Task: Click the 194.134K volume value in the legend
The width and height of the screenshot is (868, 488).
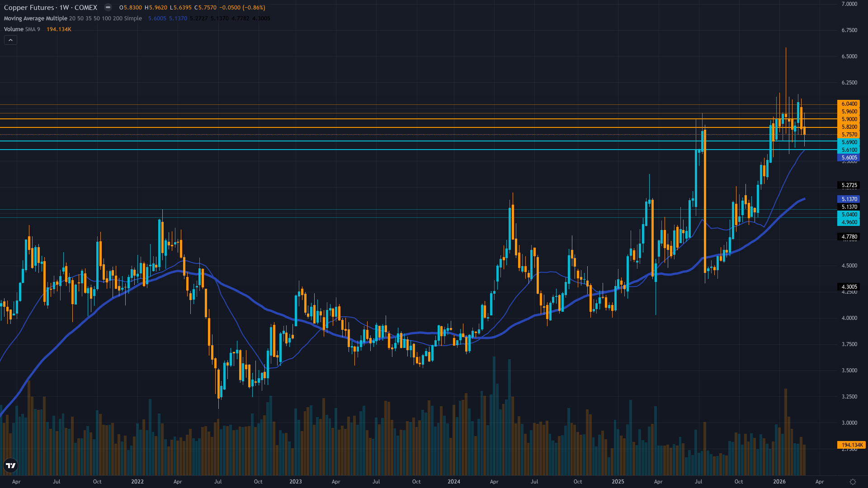Action: tap(59, 29)
